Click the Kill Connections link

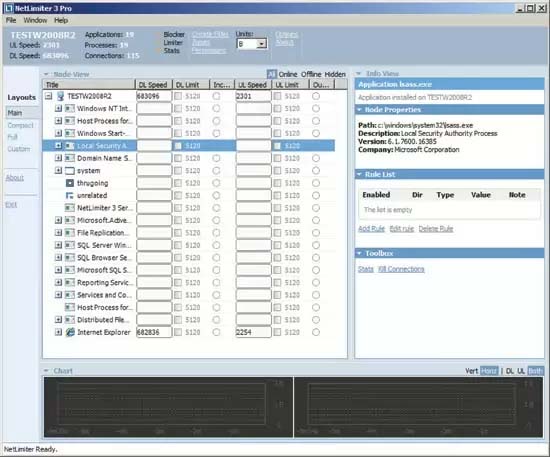pyautogui.click(x=401, y=269)
